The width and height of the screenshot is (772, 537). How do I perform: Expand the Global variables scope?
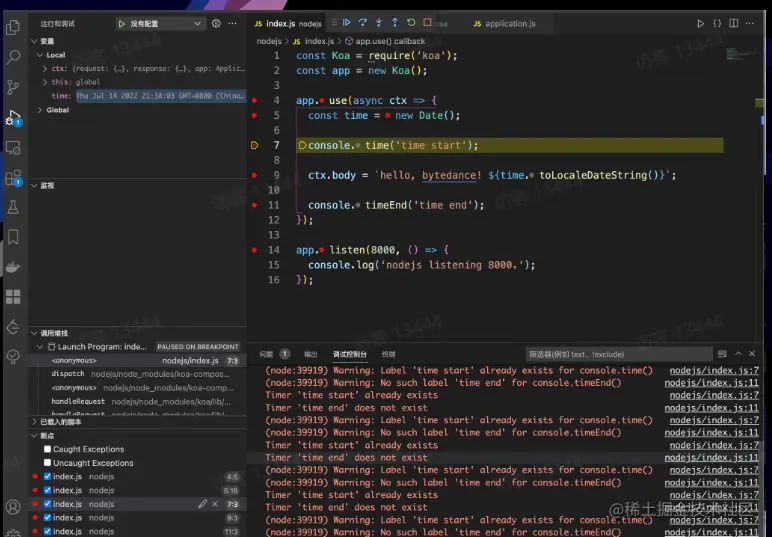[x=39, y=110]
